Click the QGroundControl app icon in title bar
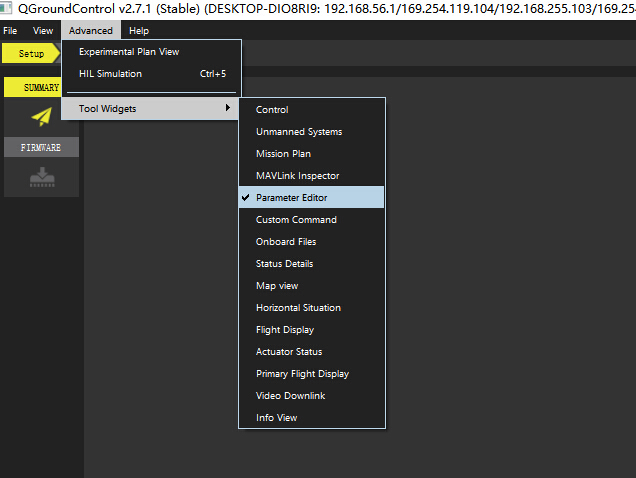 (5, 8)
